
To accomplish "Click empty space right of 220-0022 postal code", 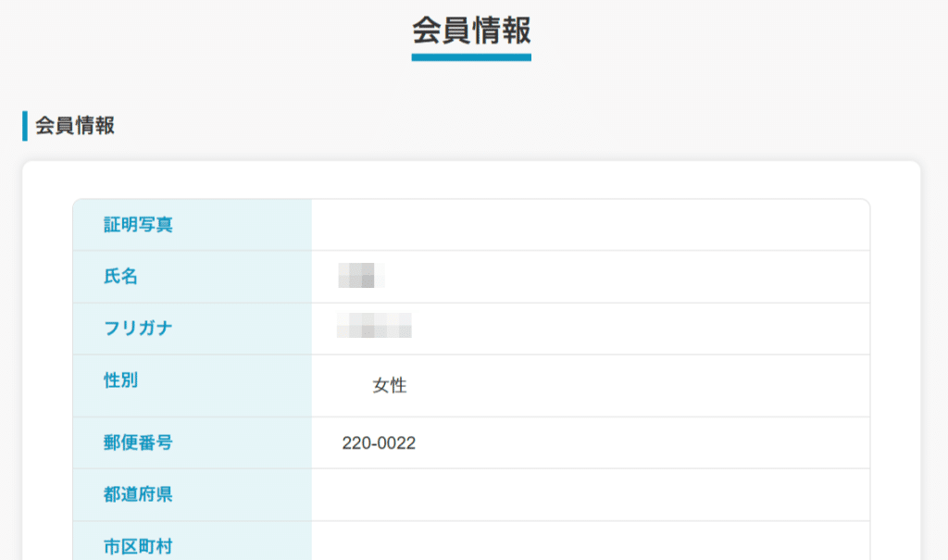I will pos(648,443).
